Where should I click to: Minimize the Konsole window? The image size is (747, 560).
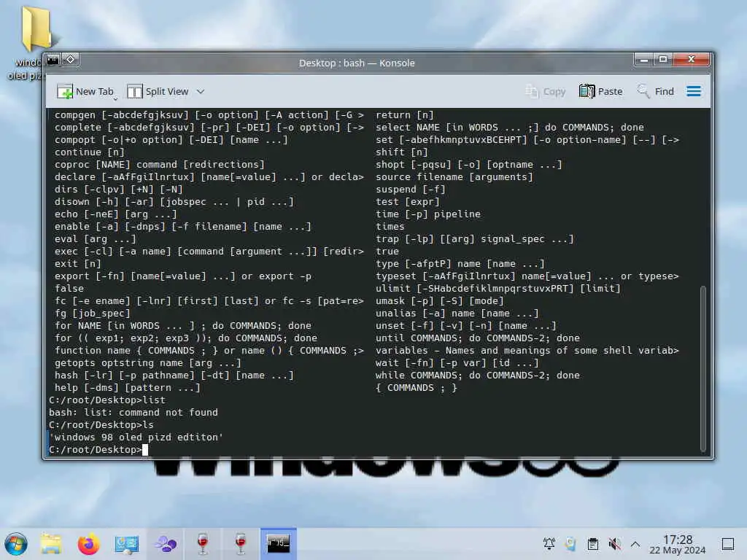(643, 60)
